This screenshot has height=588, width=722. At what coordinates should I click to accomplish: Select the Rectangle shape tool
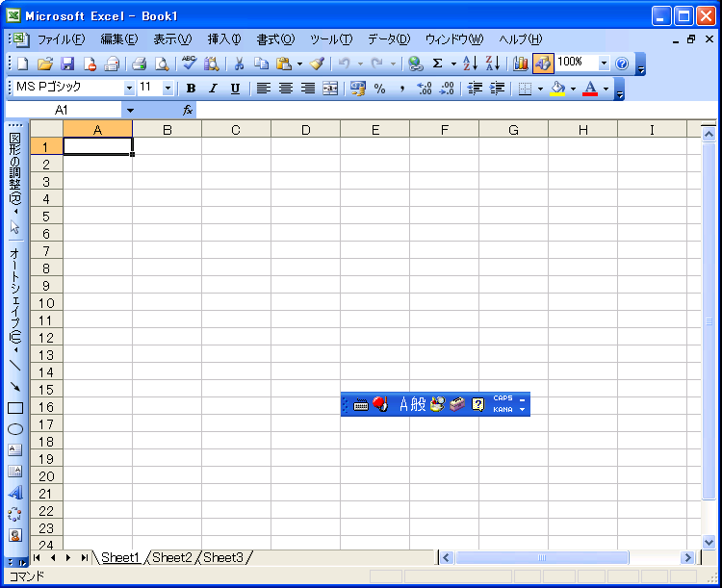tap(15, 408)
